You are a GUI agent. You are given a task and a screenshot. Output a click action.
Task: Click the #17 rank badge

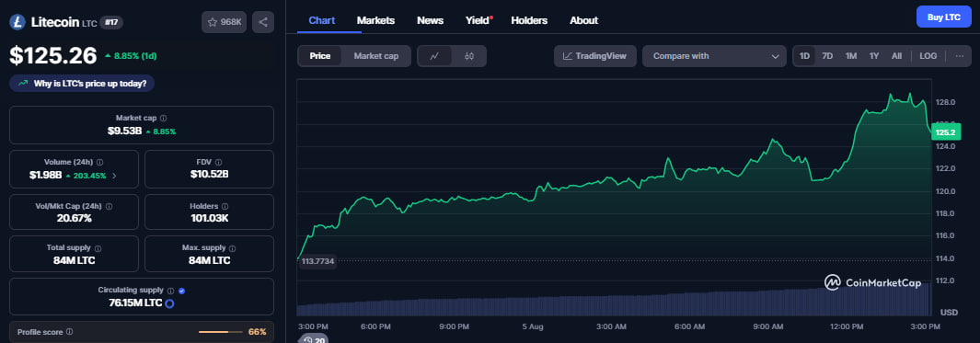[x=112, y=22]
